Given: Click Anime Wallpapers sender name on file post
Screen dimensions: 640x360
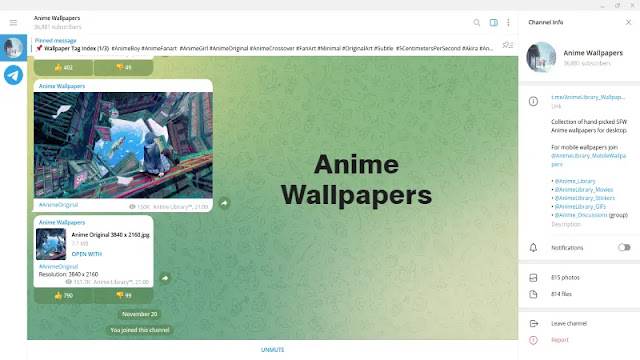Looking at the screenshot, I should coord(62,222).
